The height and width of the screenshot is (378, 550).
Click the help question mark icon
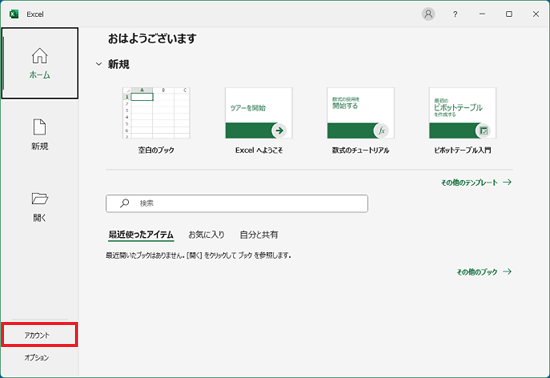point(455,14)
